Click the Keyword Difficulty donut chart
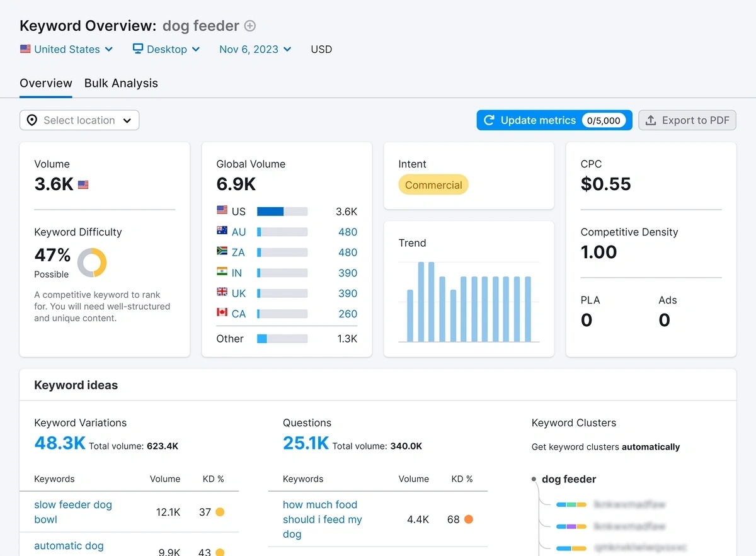Screen dimensions: 756x556 [92, 263]
